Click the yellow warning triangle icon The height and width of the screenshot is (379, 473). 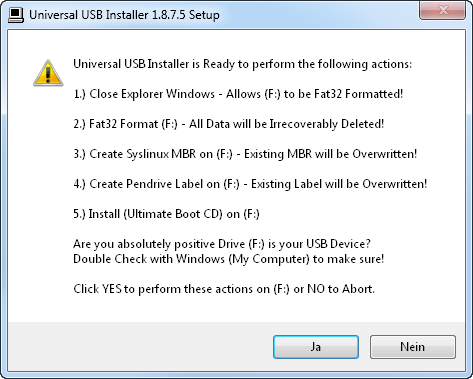48,73
